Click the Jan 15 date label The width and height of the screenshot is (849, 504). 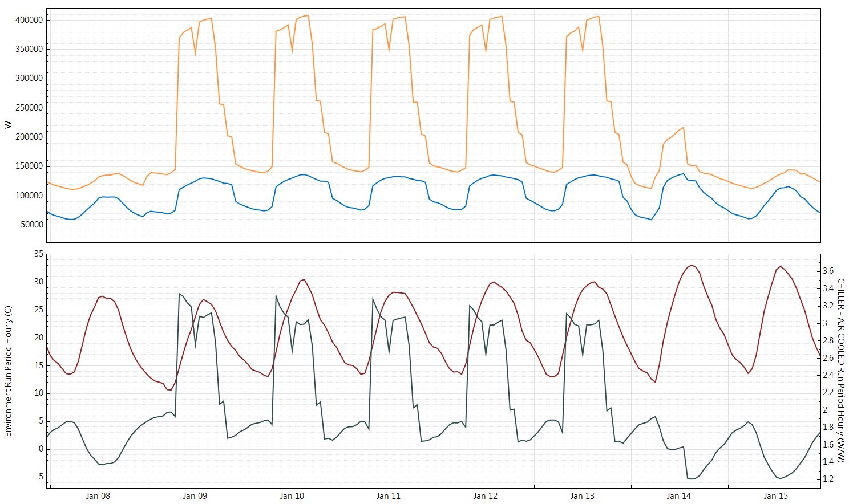(x=776, y=496)
